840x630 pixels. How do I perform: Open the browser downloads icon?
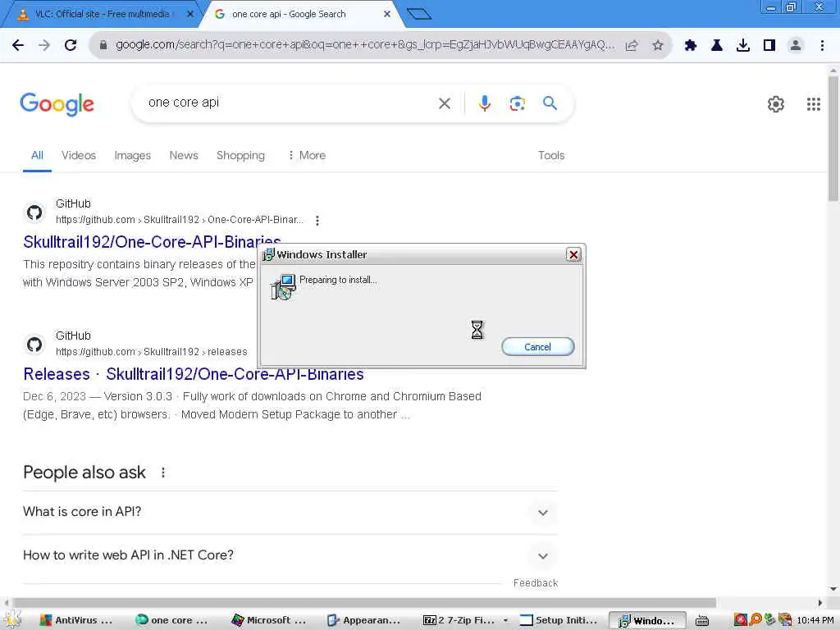pos(743,46)
